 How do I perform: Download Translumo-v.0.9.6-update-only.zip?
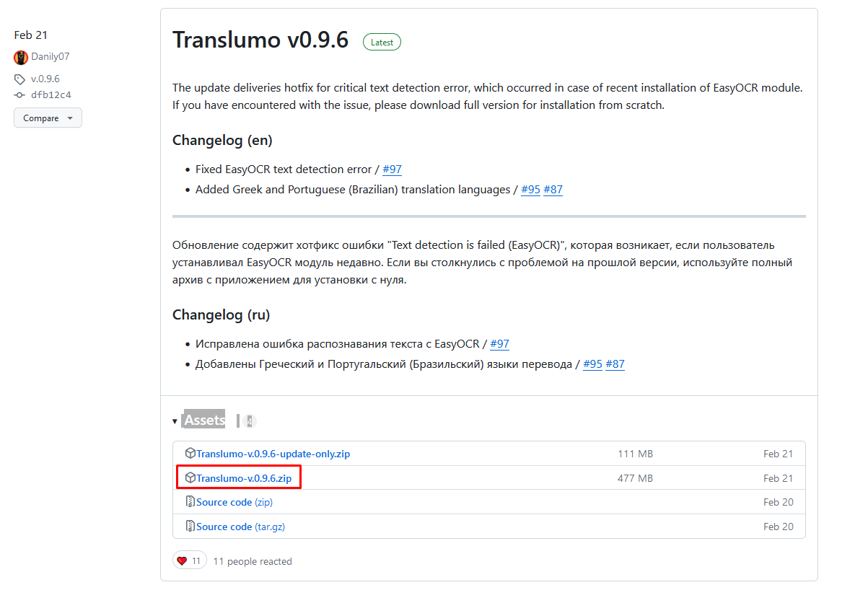(x=273, y=454)
